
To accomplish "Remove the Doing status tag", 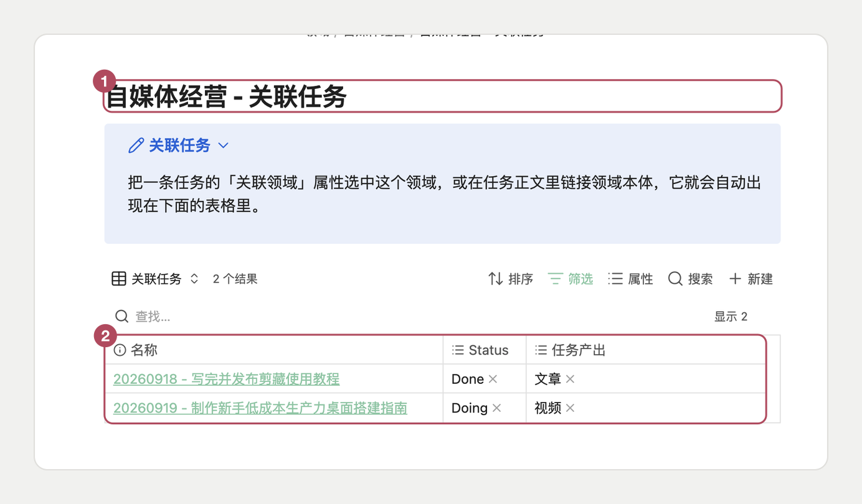I will click(497, 408).
